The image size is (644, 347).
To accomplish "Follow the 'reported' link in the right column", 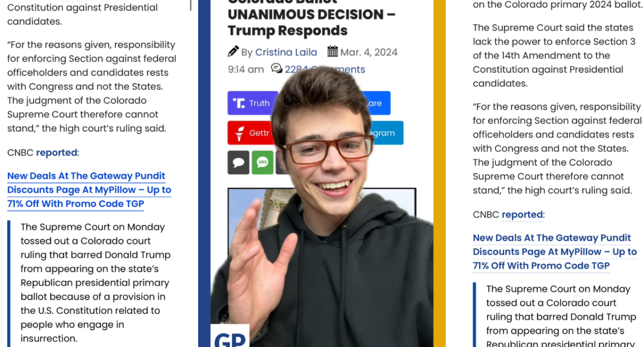I will [522, 215].
